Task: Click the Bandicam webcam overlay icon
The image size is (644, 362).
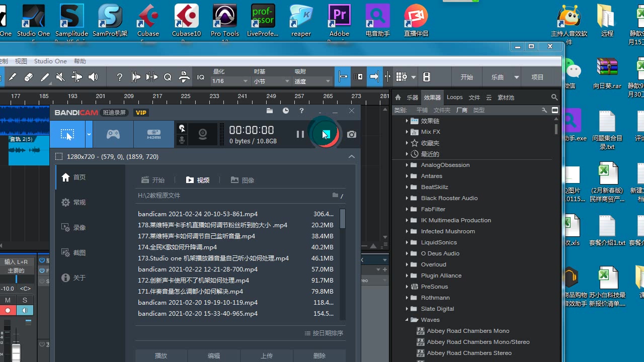Action: click(x=203, y=134)
